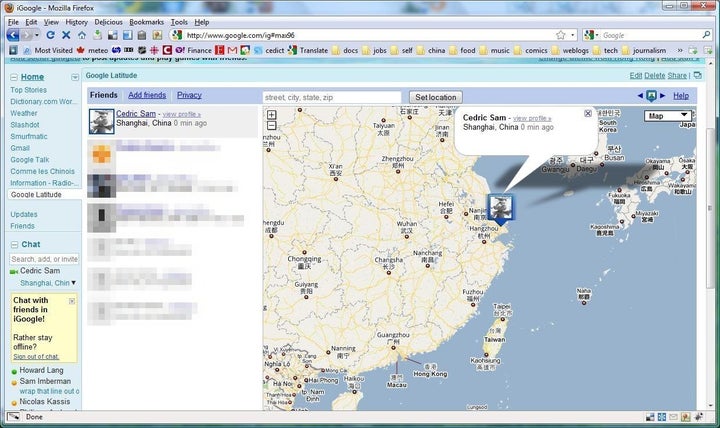
Task: Open the Google Talk sidebar item
Action: (x=30, y=160)
